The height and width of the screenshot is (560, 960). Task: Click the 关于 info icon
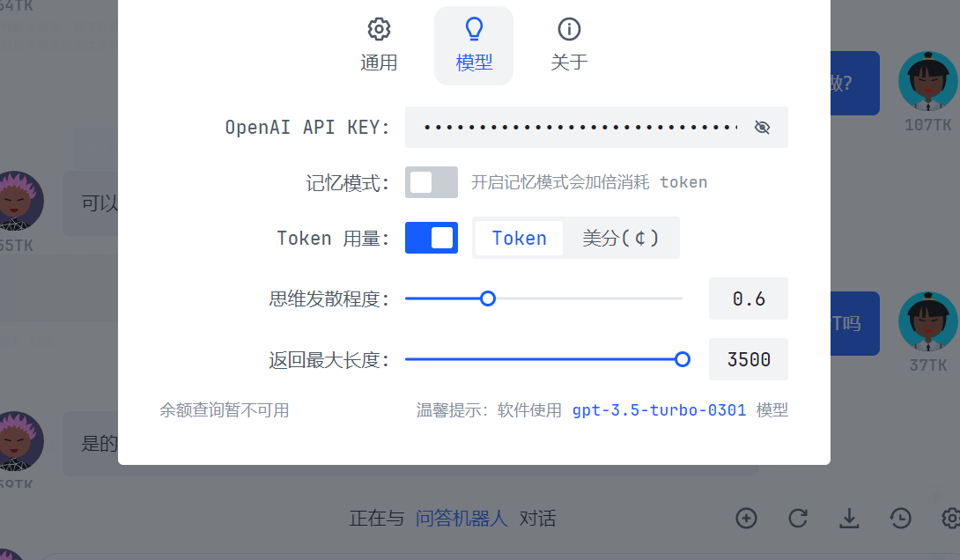pos(568,29)
